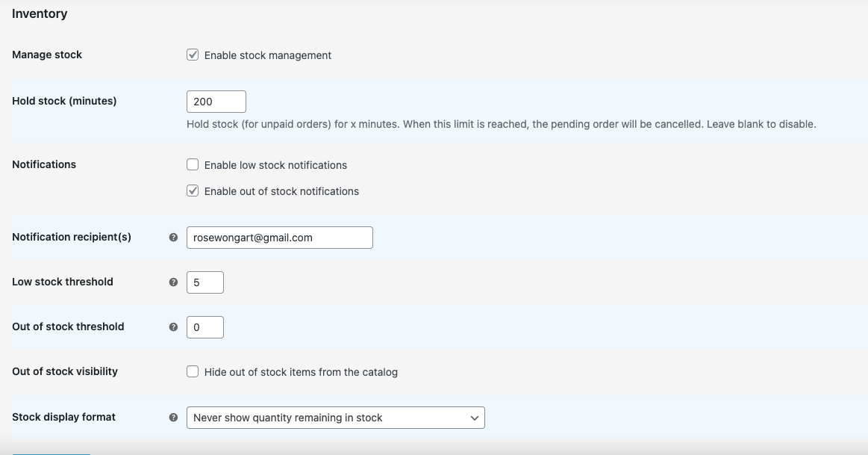Click the 'Stock display format' row label
Screen dimensions: 868x455
tap(63, 417)
